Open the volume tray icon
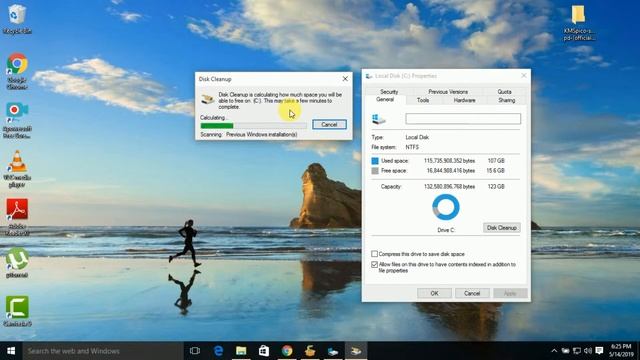The width and height of the screenshot is (640, 360). click(588, 351)
